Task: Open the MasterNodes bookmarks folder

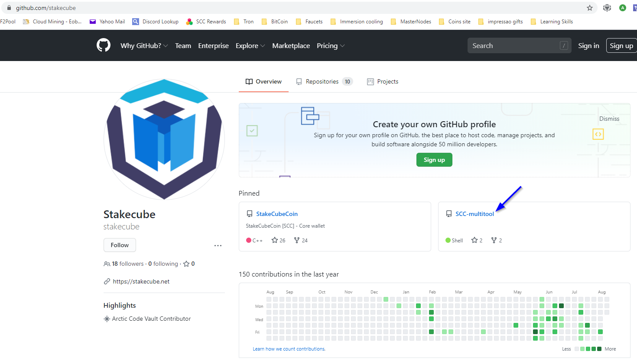Action: (x=411, y=22)
